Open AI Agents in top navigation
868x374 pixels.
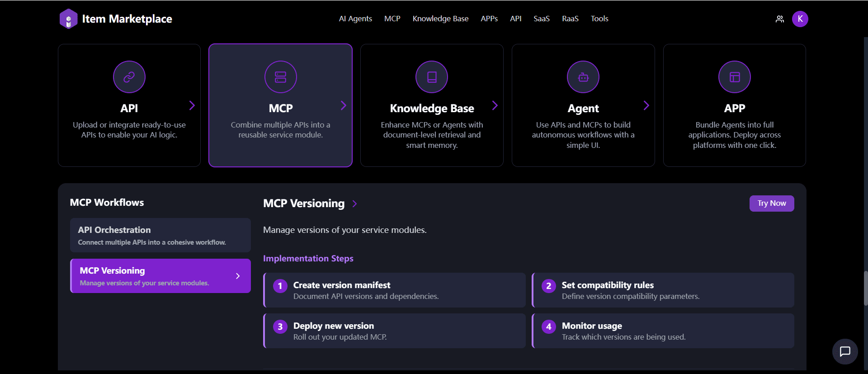tap(355, 19)
